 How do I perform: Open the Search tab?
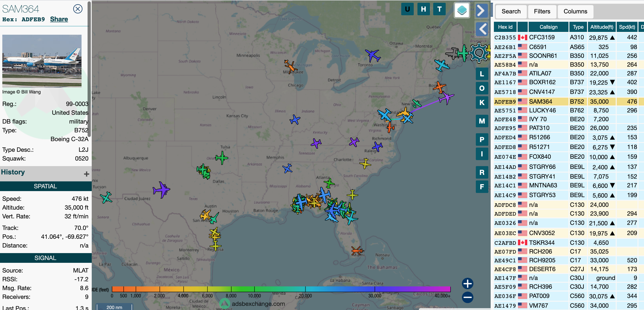(511, 12)
